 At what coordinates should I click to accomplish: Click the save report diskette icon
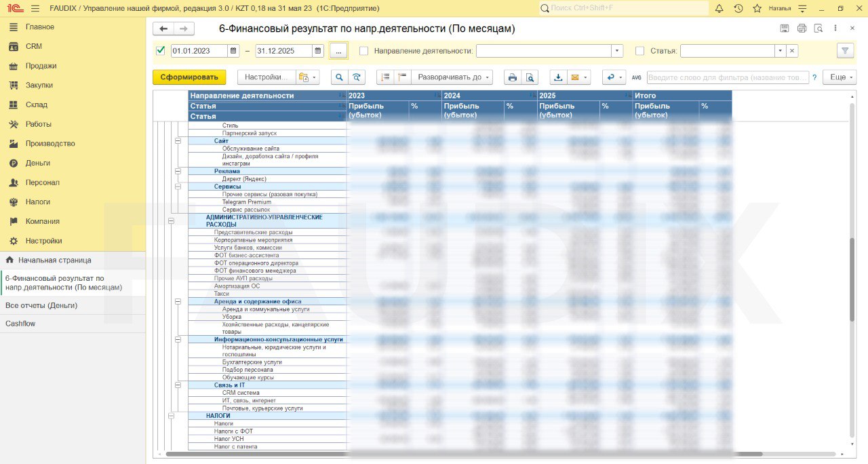pos(785,28)
